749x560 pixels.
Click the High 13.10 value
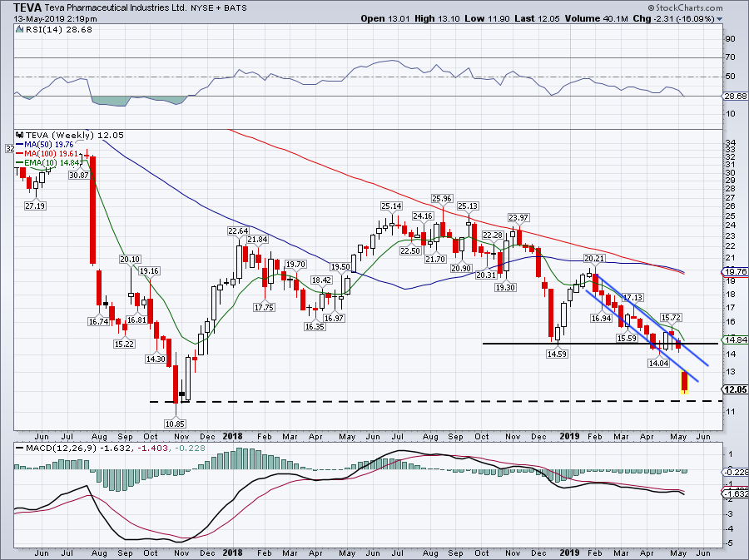(437, 18)
